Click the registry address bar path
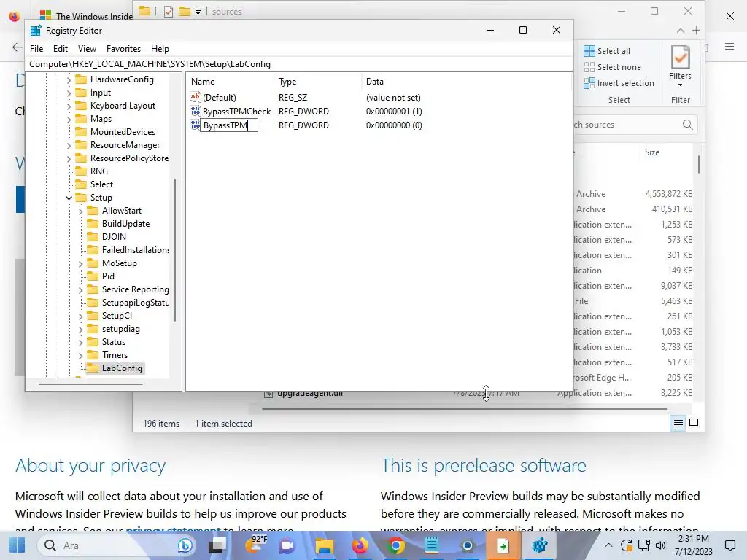747x560 pixels. point(300,64)
